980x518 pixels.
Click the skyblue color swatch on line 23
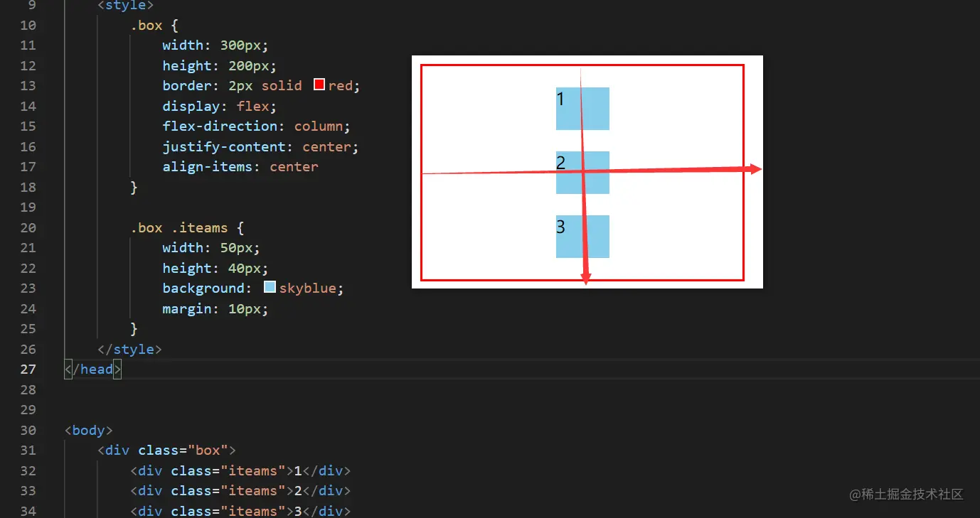(x=270, y=287)
